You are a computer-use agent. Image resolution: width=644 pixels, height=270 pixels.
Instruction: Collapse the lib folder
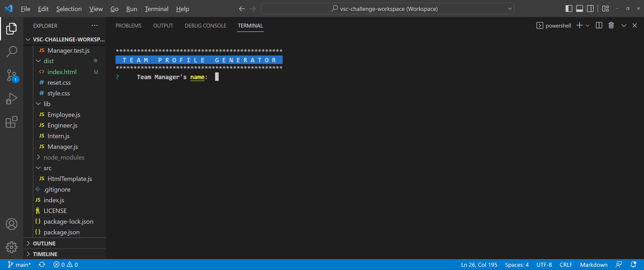tap(38, 104)
